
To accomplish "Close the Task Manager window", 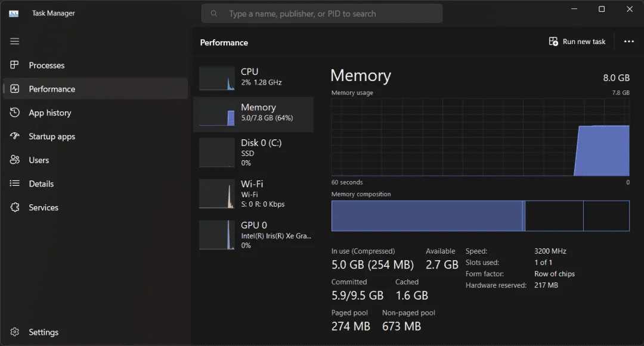I will 629,9.
